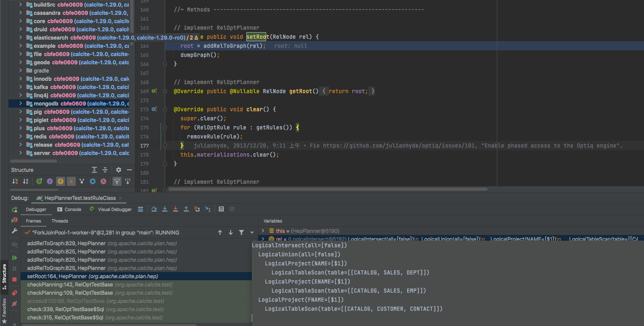Click editor horizontal scrollbar
The image size is (644, 326).
328,189
